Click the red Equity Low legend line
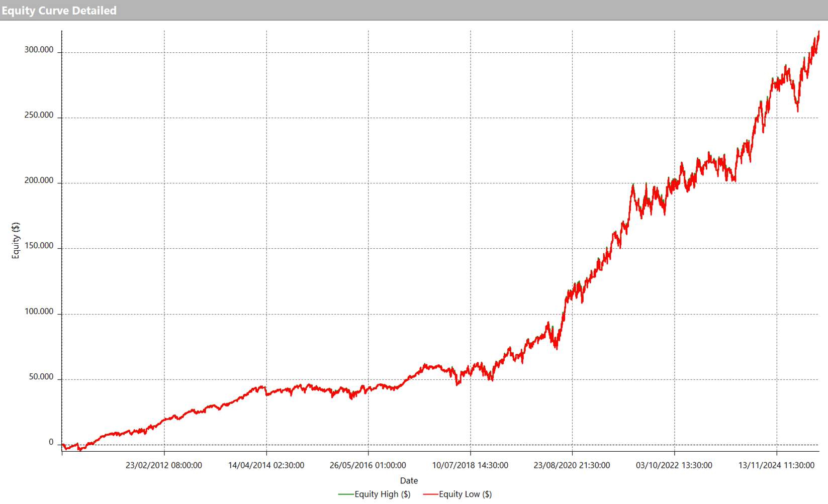This screenshot has height=504, width=828. 430,494
